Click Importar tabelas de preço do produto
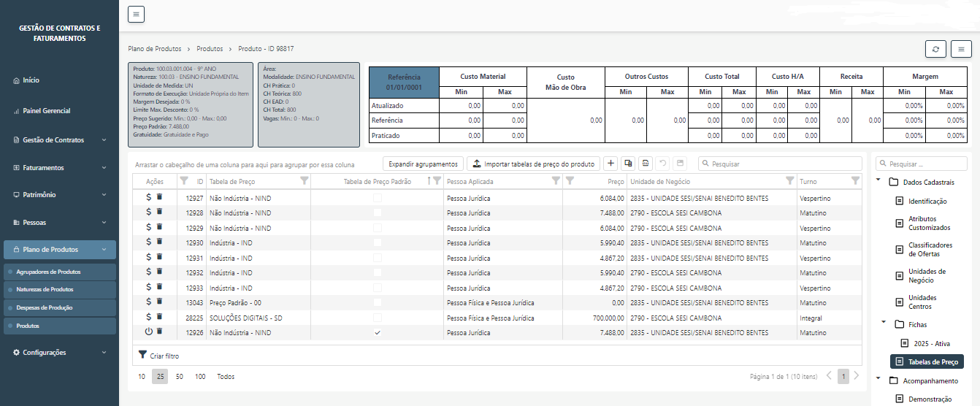 (x=533, y=164)
